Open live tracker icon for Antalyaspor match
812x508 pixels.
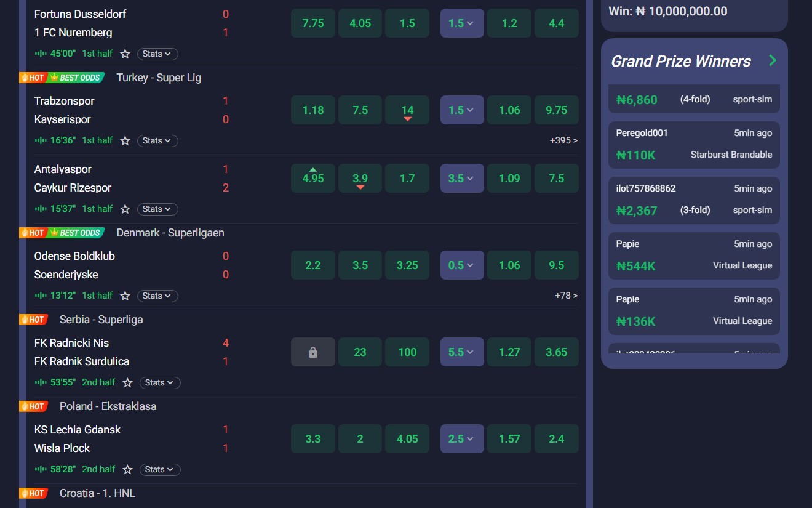point(41,209)
